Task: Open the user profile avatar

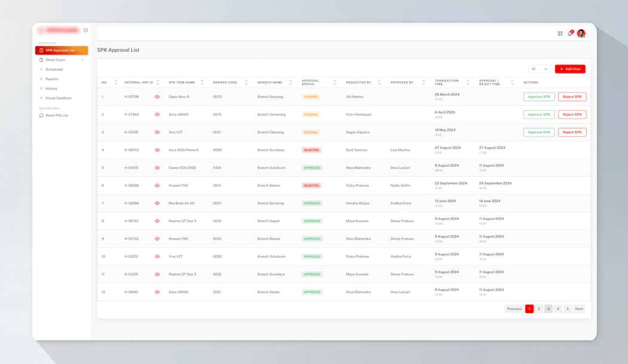Action: coord(581,33)
